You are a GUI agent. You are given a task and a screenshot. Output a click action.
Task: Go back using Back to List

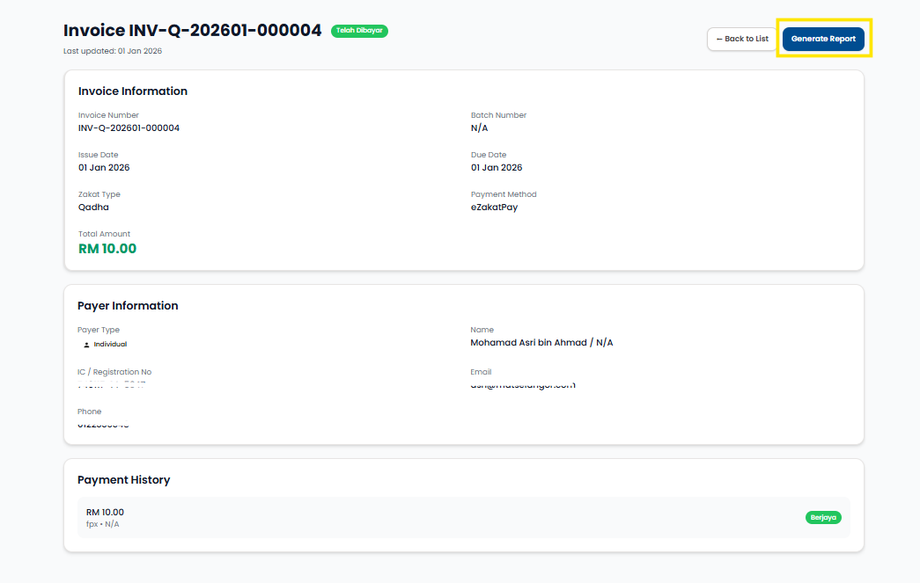click(742, 39)
